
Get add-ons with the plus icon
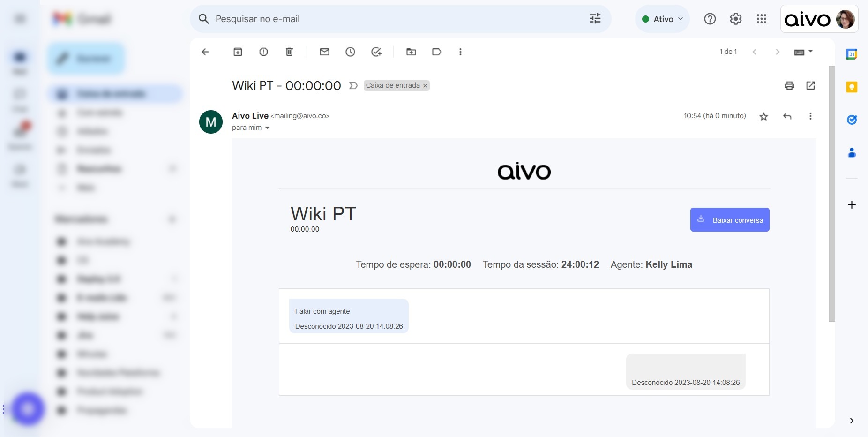pyautogui.click(x=852, y=204)
